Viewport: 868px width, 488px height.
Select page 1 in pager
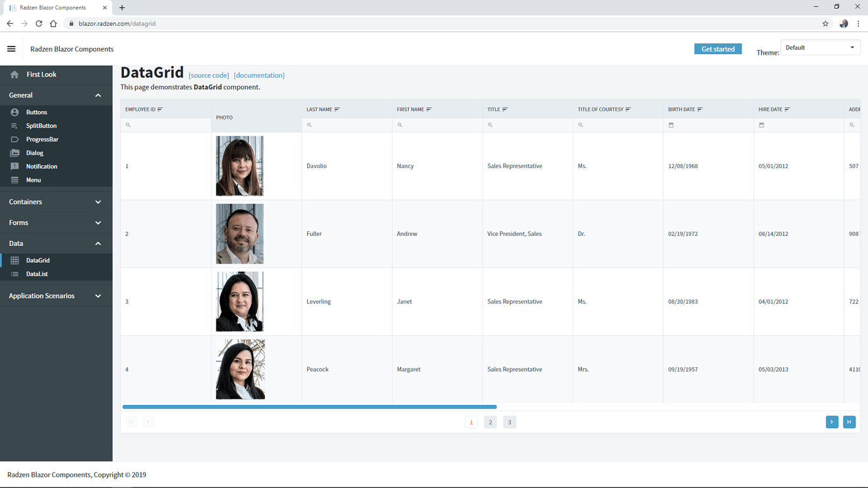pyautogui.click(x=471, y=422)
